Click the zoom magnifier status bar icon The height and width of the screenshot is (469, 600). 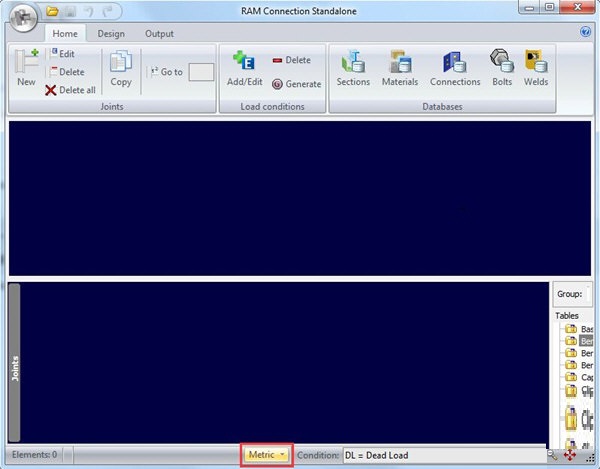click(552, 455)
